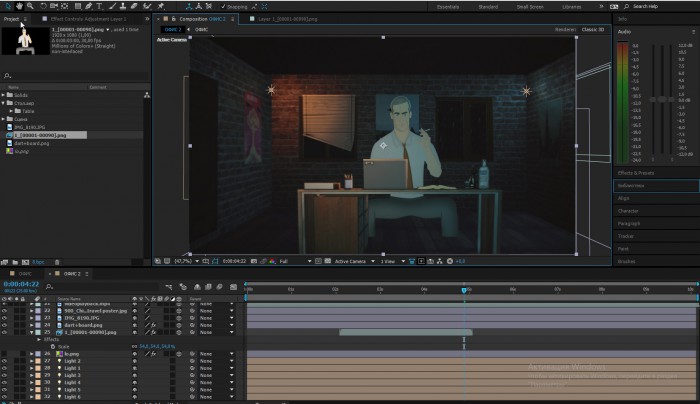The width and height of the screenshot is (700, 404).
Task: Select the Pan Behind anchor point tool
Action: [64, 6]
